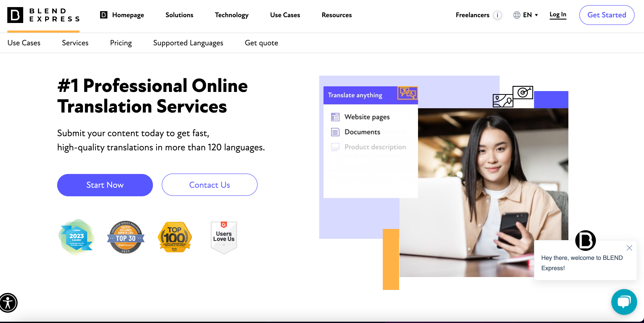The width and height of the screenshot is (644, 323).
Task: Click the Documents text
Action: point(362,132)
